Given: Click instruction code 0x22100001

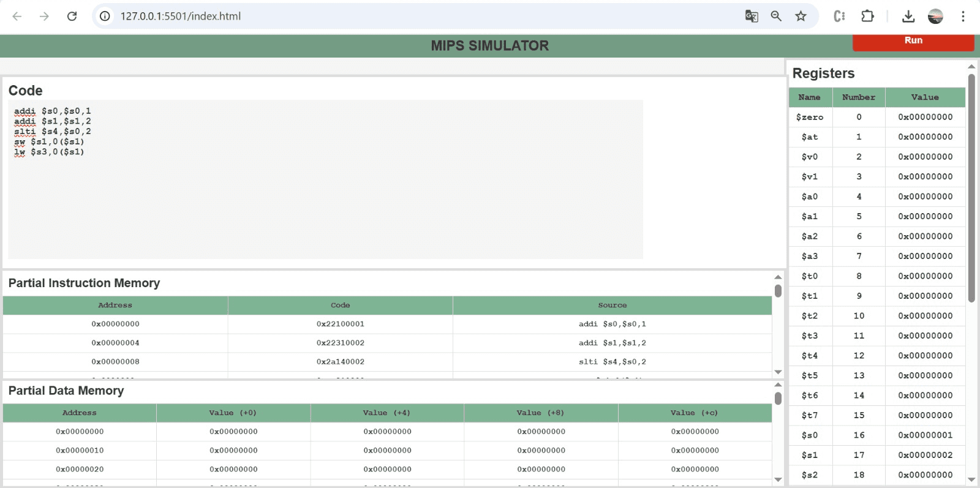Looking at the screenshot, I should point(341,324).
